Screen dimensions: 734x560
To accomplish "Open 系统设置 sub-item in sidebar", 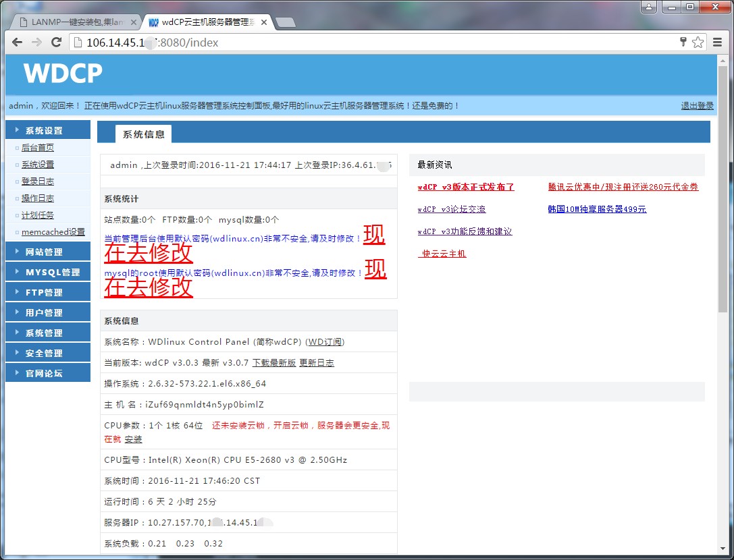I will pyautogui.click(x=37, y=164).
